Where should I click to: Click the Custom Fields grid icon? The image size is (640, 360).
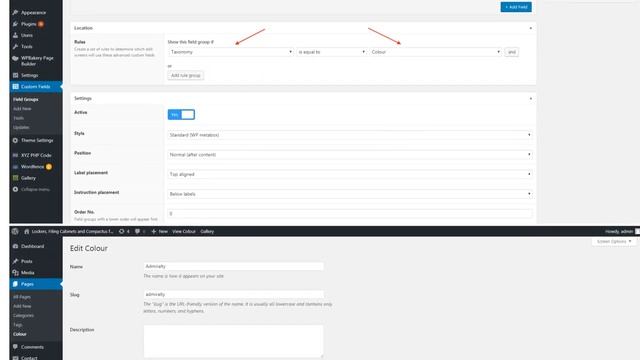(16, 87)
